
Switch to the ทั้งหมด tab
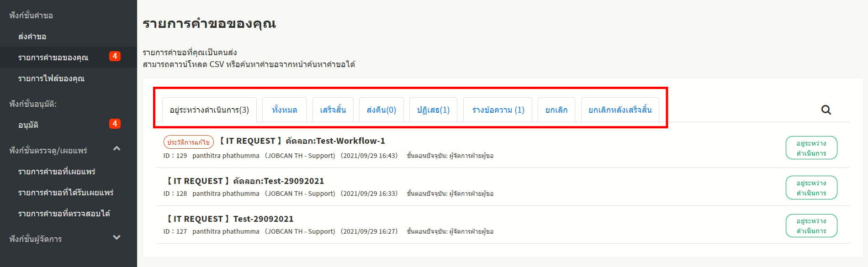tap(284, 110)
